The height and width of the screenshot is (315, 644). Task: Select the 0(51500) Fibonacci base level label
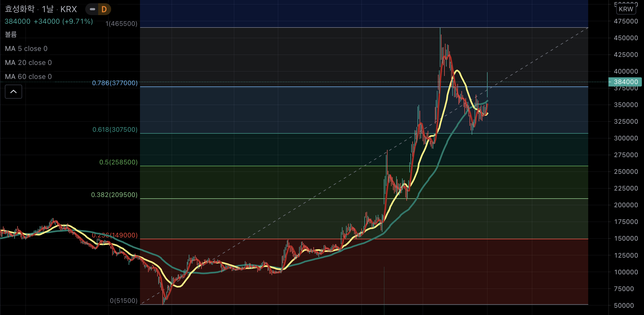[x=124, y=301]
